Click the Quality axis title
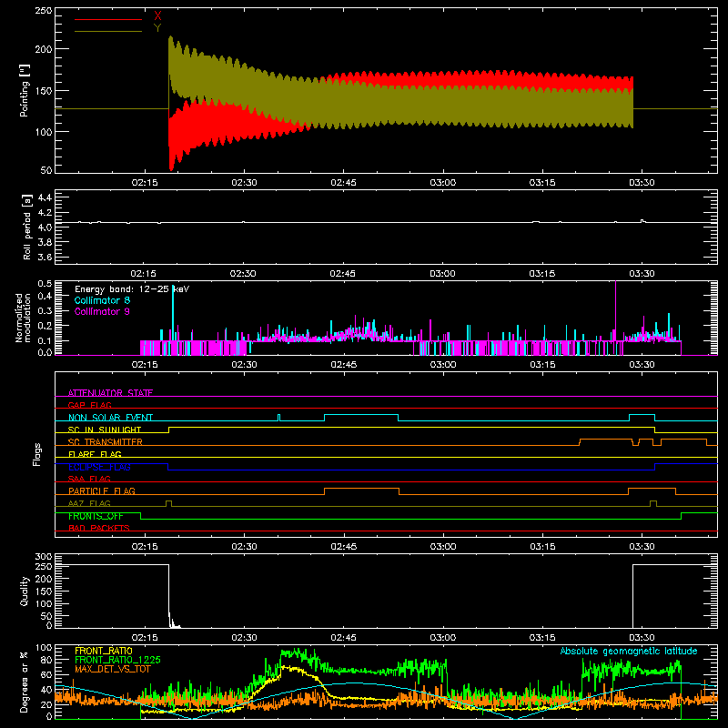This screenshot has width=728, height=728. [x=25, y=591]
